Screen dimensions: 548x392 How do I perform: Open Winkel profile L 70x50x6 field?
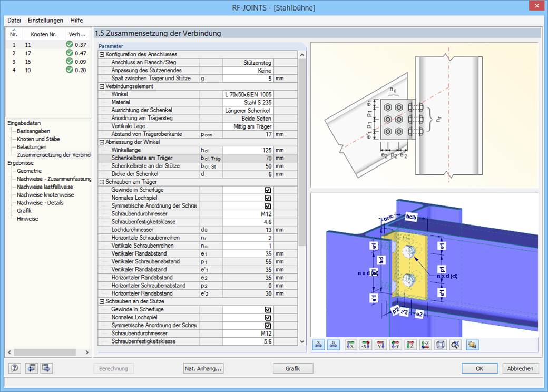click(248, 94)
